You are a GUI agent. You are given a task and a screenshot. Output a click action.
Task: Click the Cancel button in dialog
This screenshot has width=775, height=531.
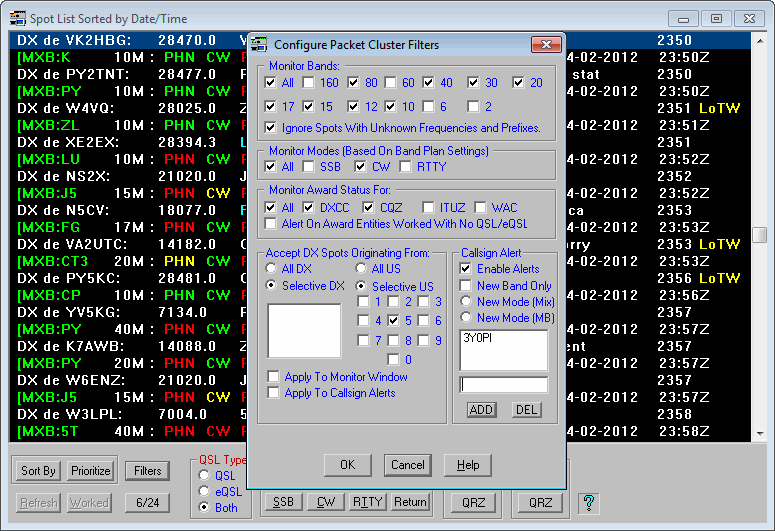[x=407, y=464]
